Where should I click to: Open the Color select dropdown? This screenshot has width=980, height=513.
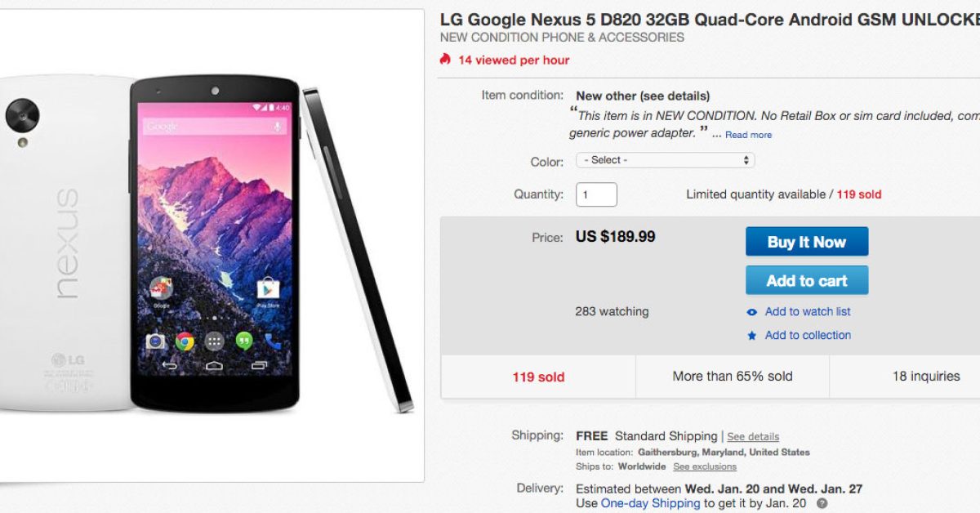pos(665,160)
